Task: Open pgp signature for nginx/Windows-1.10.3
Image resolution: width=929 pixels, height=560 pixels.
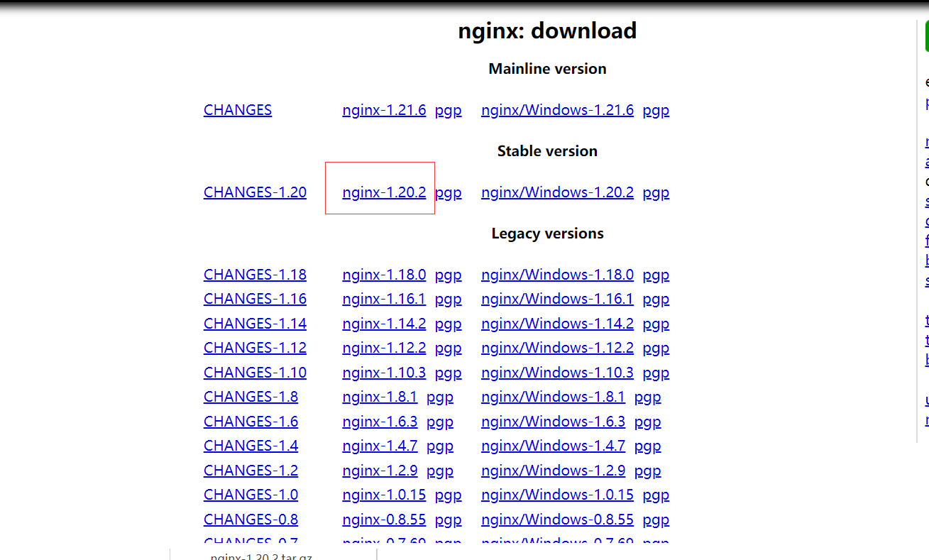Action: click(x=656, y=373)
